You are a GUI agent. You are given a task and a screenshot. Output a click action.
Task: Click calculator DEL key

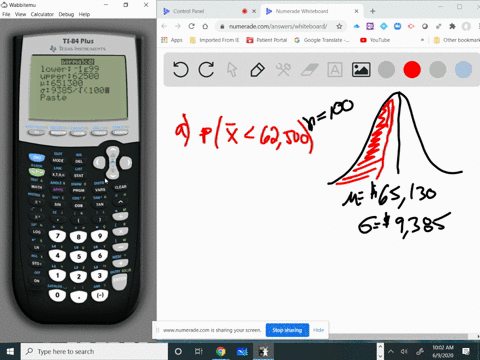(79, 161)
